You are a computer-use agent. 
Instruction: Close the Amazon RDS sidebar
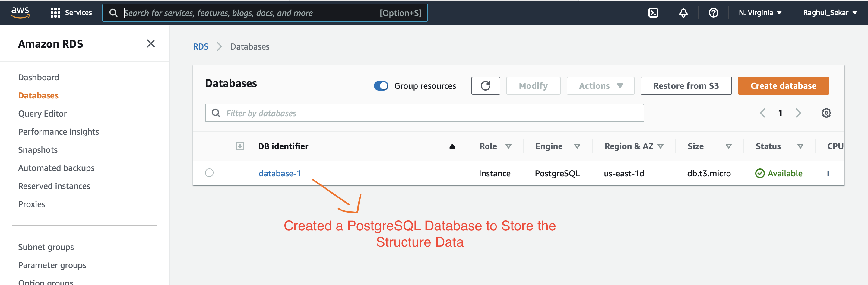(x=150, y=43)
